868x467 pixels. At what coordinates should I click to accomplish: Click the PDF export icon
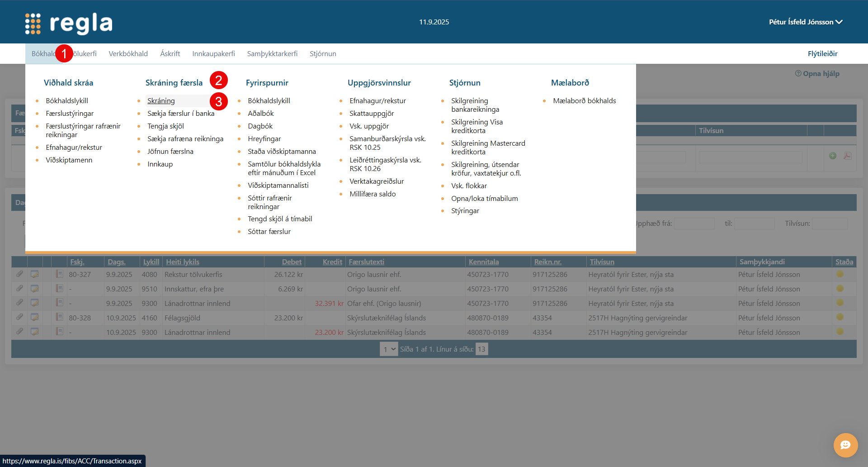tap(848, 156)
